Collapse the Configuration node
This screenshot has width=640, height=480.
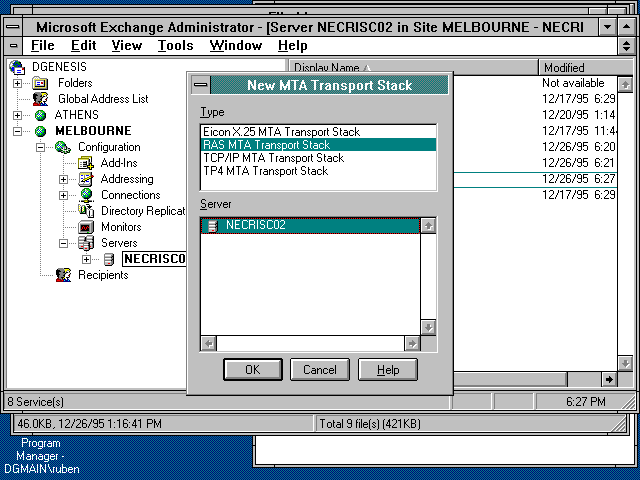tap(40, 147)
